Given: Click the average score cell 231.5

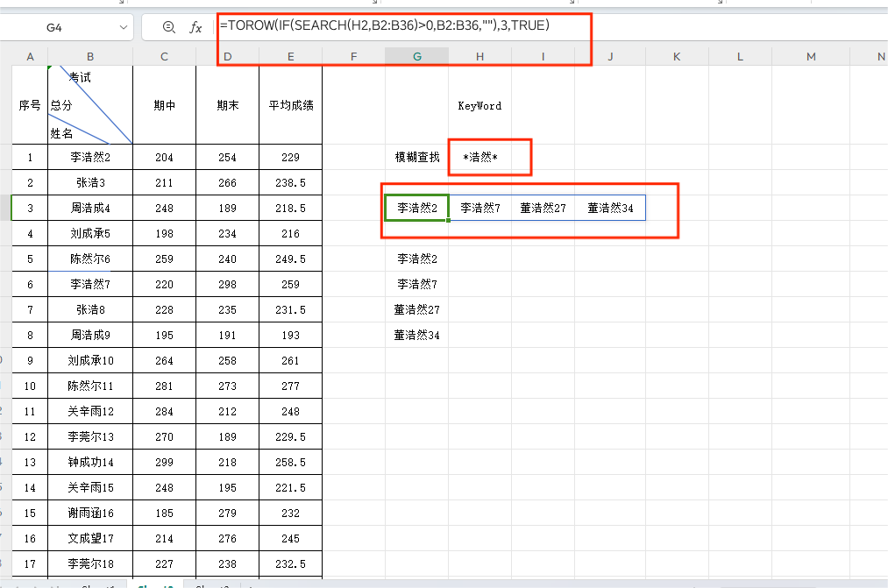Looking at the screenshot, I should tap(290, 310).
